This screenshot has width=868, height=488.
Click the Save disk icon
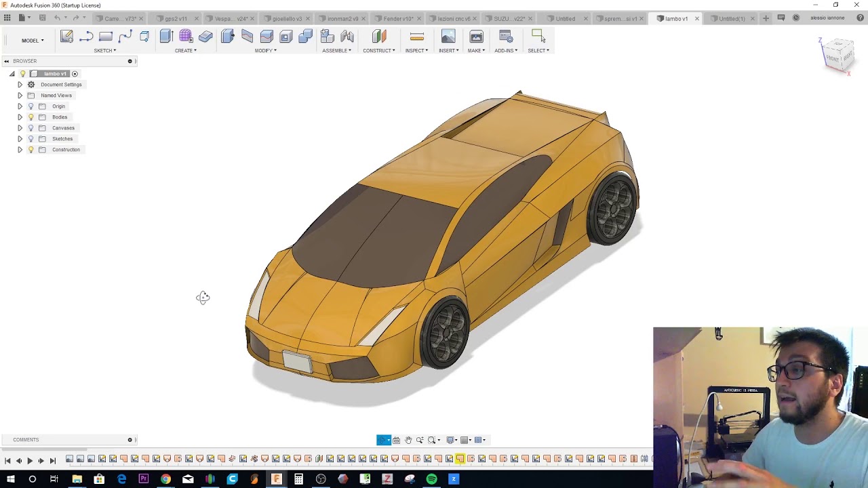(x=42, y=18)
